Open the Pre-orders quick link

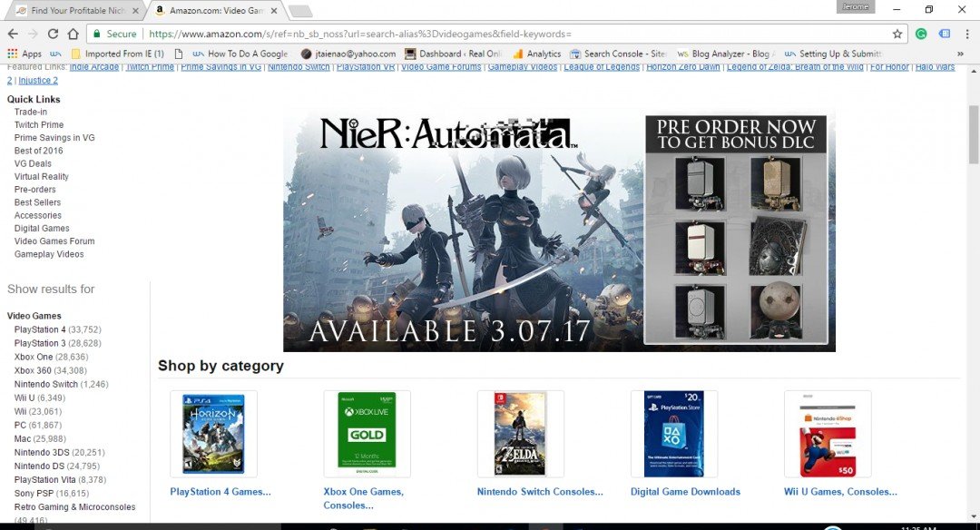(35, 190)
